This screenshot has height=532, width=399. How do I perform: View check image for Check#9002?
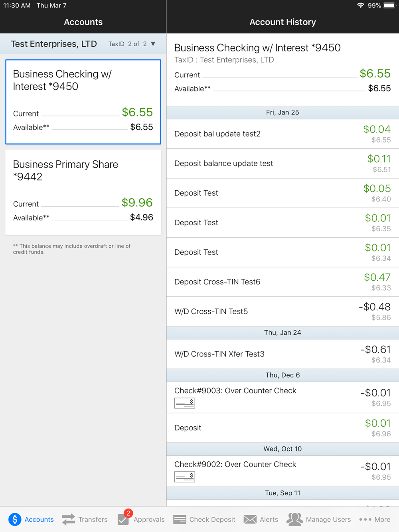184,477
